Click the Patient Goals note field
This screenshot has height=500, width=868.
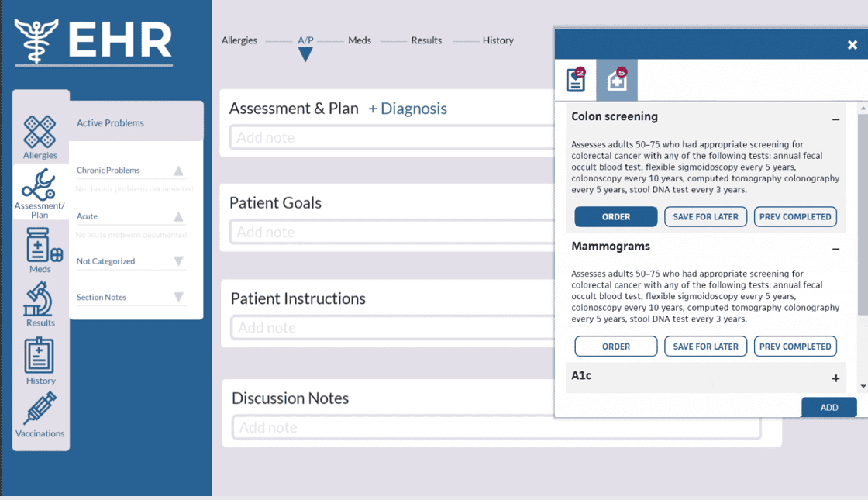393,232
